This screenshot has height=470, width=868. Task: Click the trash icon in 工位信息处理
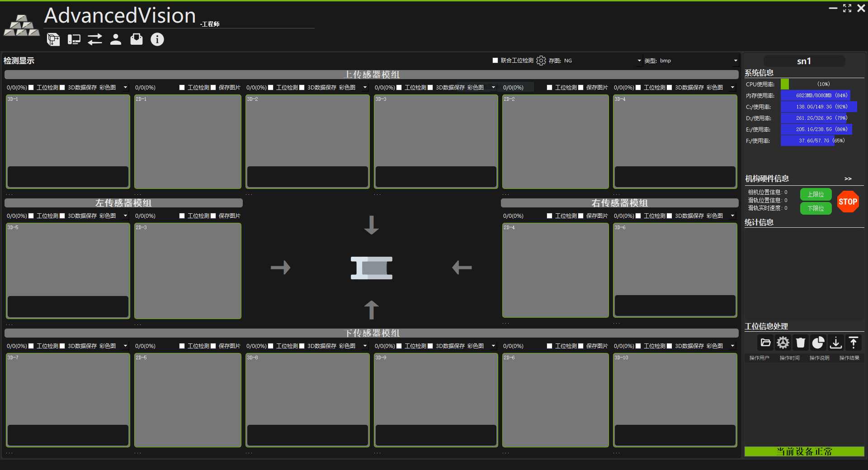coord(801,343)
